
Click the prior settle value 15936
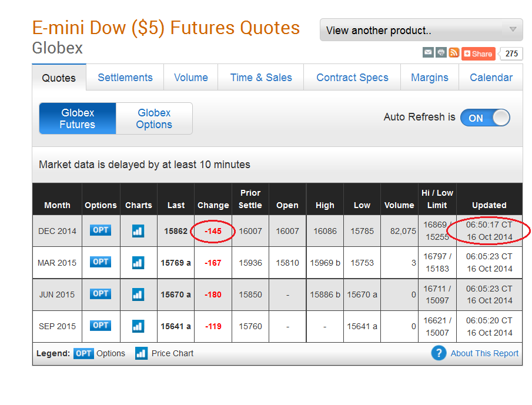(x=250, y=263)
